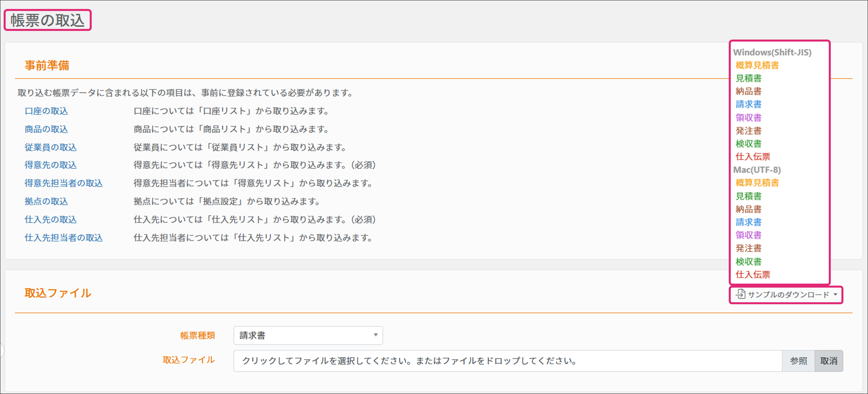
Task: Click the 帳票種類 dropdown arrow
Action: tap(376, 335)
